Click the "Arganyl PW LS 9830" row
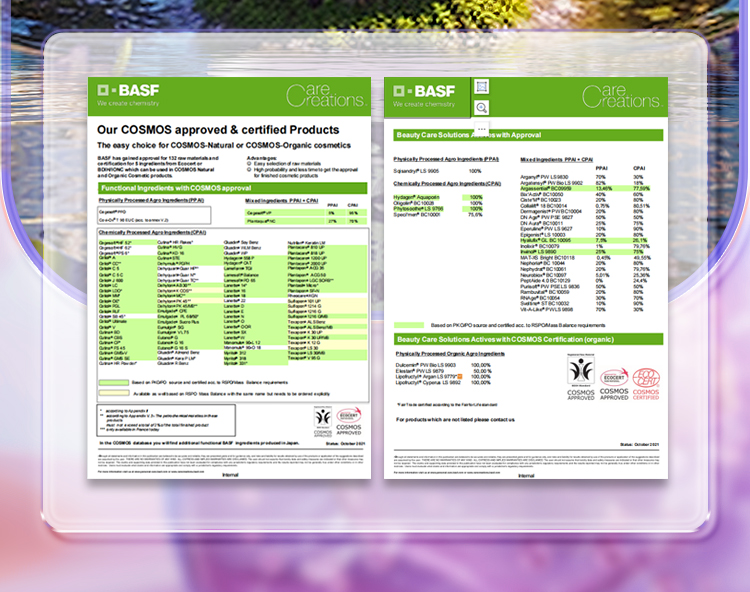The image size is (750, 592). click(x=583, y=177)
